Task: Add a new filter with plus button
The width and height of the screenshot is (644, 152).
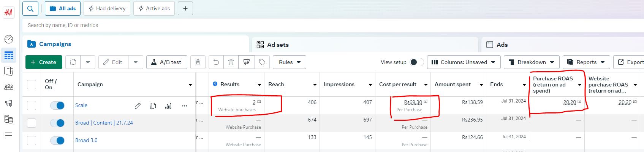Action: click(185, 8)
